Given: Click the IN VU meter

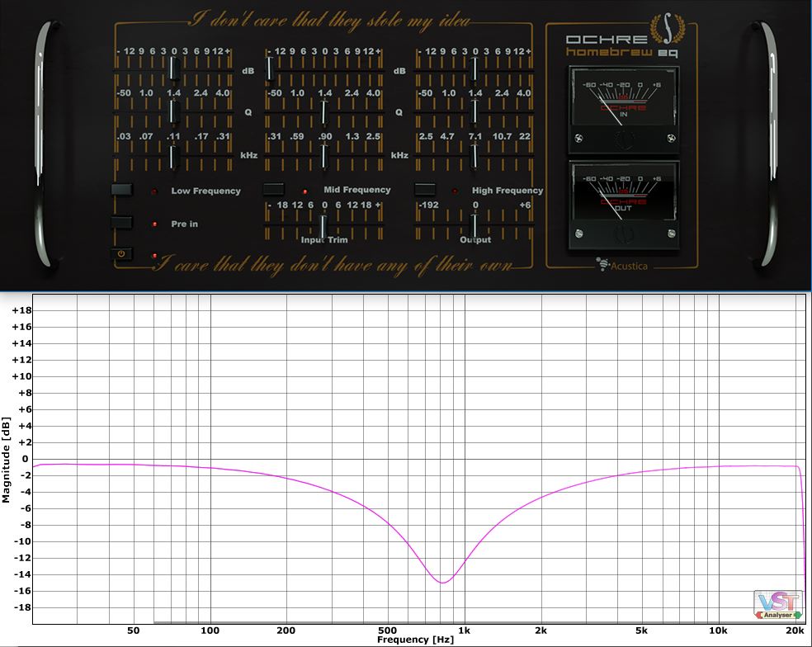Looking at the screenshot, I should tap(624, 110).
